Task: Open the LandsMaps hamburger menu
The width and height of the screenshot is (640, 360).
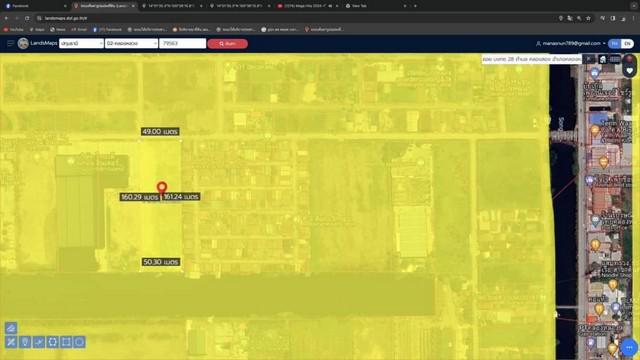Action: click(x=11, y=43)
